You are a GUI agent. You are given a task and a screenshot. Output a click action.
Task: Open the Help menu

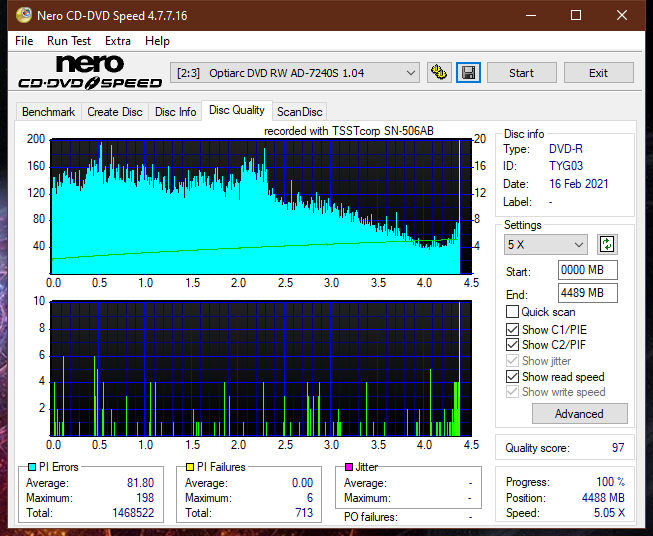157,41
